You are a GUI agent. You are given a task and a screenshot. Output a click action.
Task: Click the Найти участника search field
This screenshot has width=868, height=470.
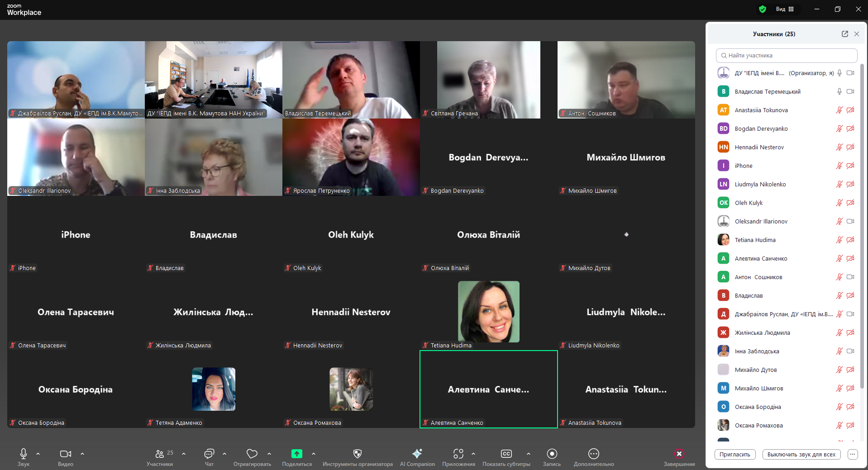(x=787, y=56)
